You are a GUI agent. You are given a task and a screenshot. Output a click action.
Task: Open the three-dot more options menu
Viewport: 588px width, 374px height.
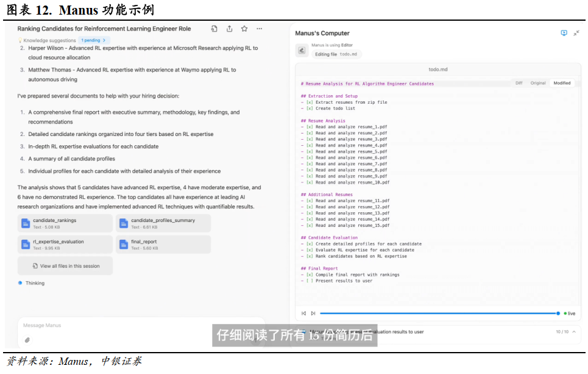pos(259,29)
